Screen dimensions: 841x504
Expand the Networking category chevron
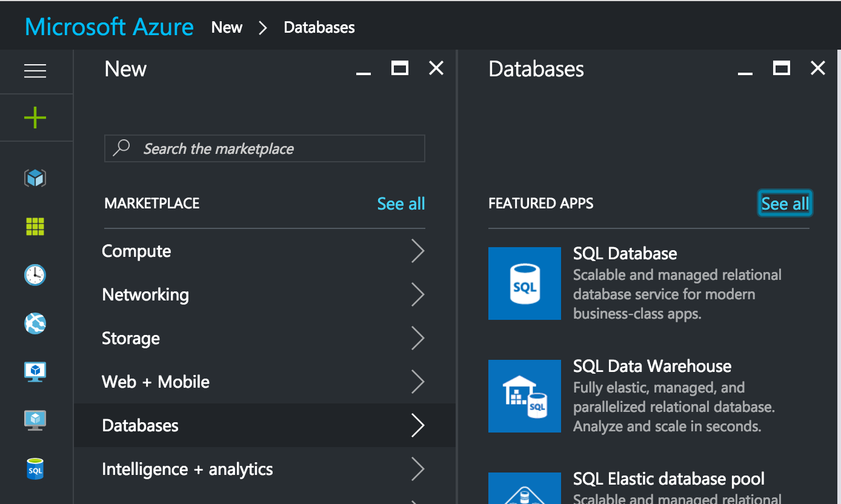tap(417, 294)
